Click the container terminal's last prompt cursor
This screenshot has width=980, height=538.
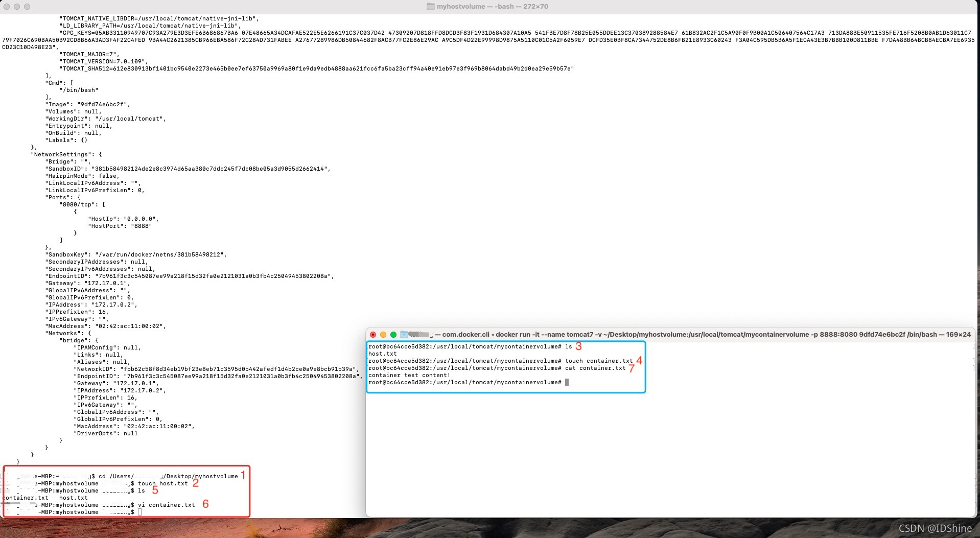567,382
